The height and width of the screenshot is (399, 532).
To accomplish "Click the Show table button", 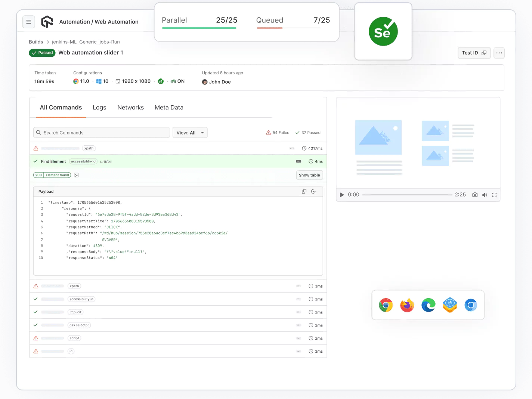I will click(309, 175).
